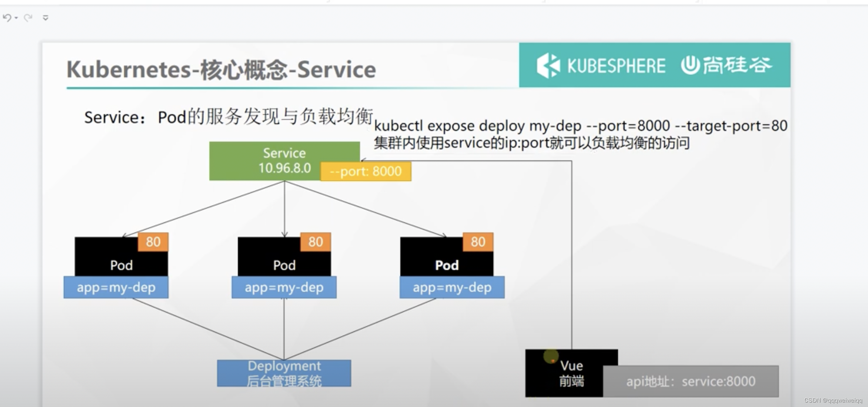The image size is (868, 407).
Task: Click the gray api地址: service:8000 box
Action: 691,381
